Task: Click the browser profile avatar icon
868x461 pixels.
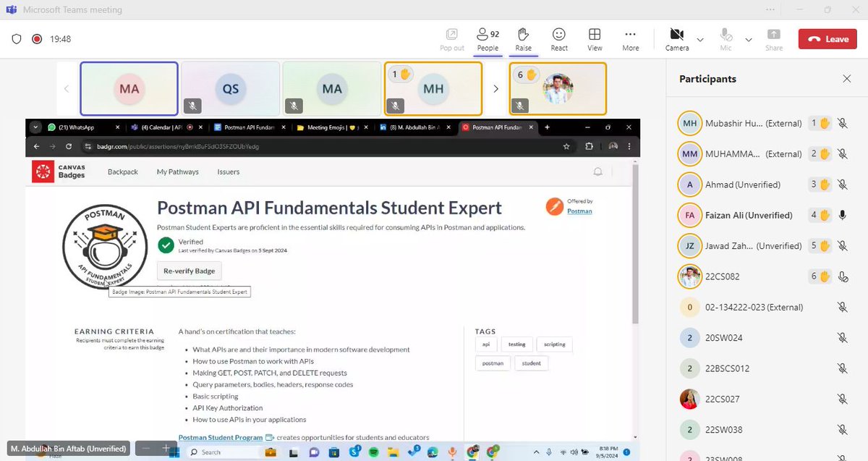Action: coord(613,146)
